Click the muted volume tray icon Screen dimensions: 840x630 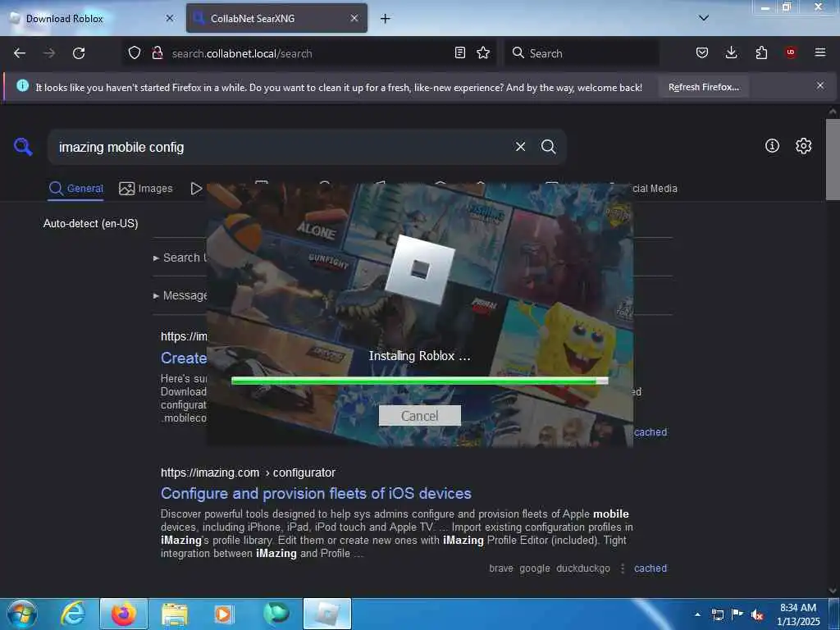pos(757,614)
